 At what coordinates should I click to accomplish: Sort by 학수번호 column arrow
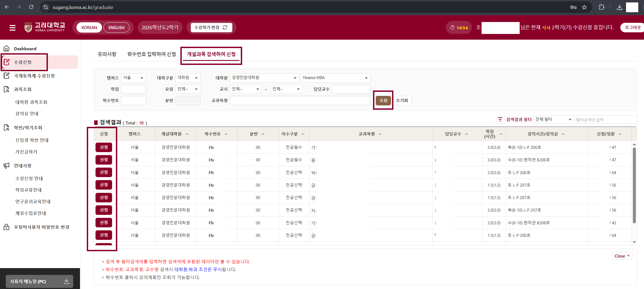tap(226, 134)
